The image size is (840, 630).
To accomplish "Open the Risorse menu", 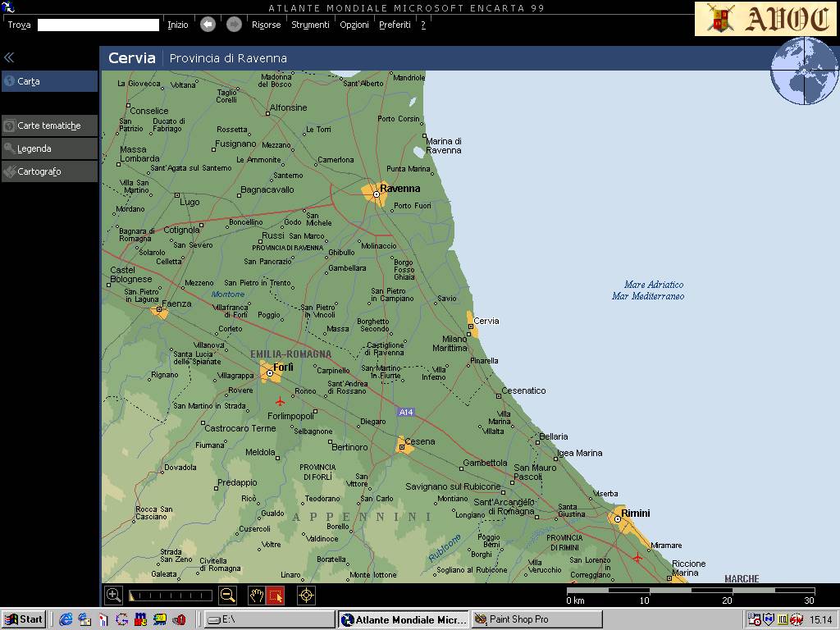I will click(x=267, y=25).
